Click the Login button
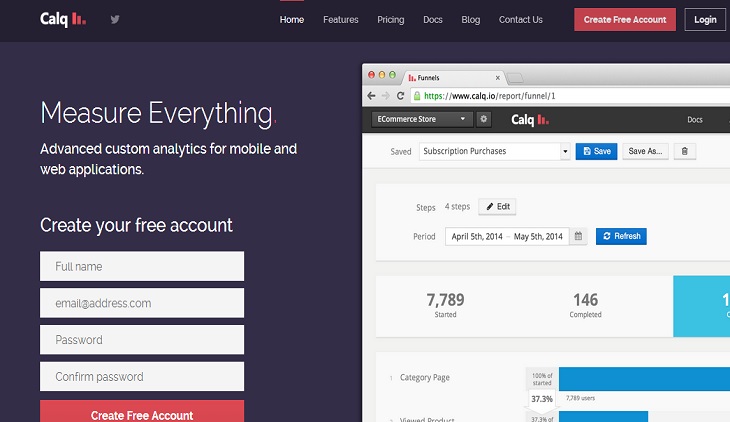The width and height of the screenshot is (730, 422). pyautogui.click(x=705, y=20)
